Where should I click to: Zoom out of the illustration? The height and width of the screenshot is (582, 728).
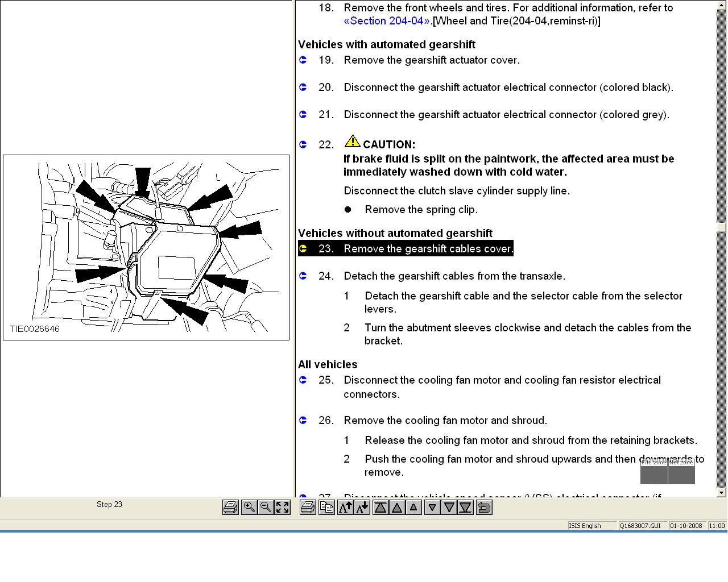click(266, 507)
